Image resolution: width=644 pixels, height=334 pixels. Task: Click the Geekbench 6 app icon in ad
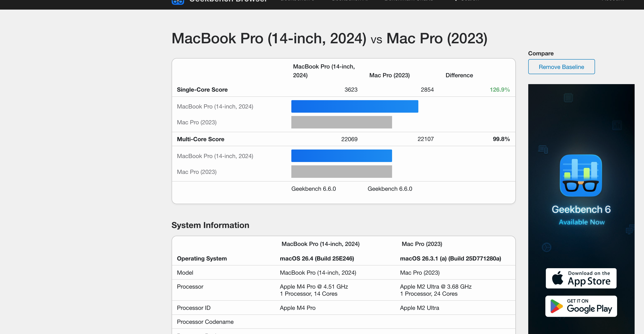[581, 176]
